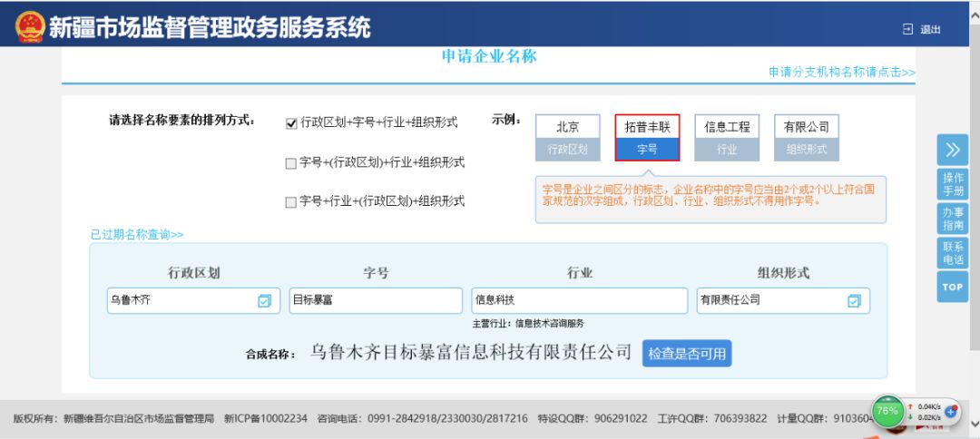Click the 检查是否可用 button
This screenshot has width=980, height=439.
(687, 354)
